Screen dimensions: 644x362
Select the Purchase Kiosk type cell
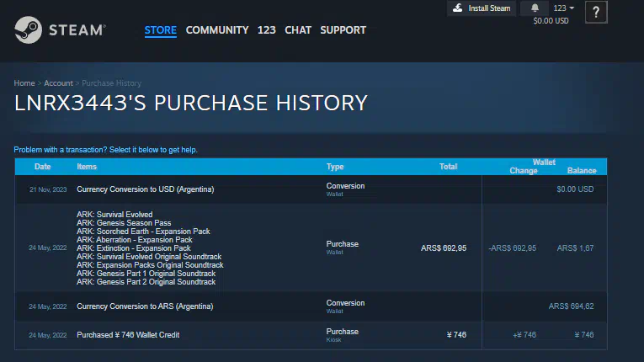tap(342, 335)
